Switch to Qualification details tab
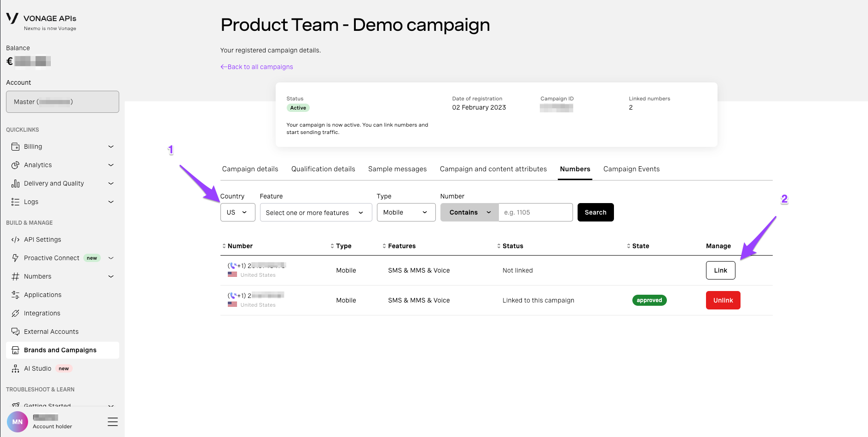 (323, 169)
